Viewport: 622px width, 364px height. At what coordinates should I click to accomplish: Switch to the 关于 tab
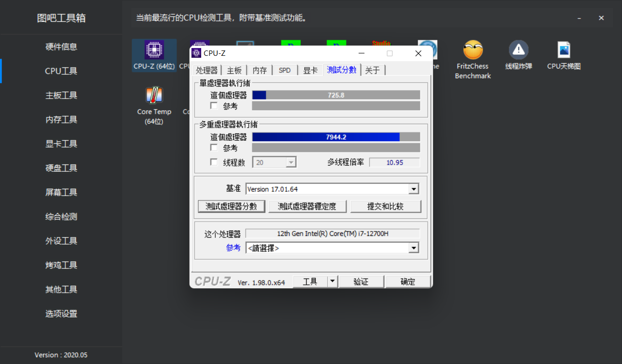pyautogui.click(x=372, y=70)
